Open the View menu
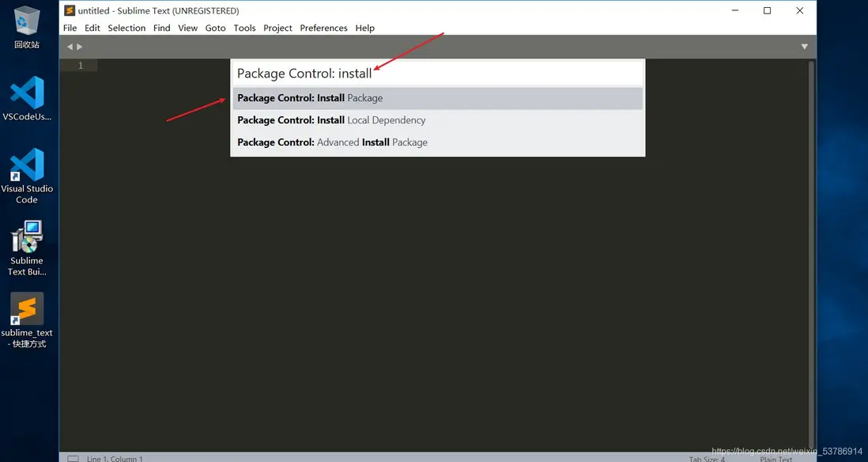This screenshot has width=868, height=462. [x=187, y=28]
